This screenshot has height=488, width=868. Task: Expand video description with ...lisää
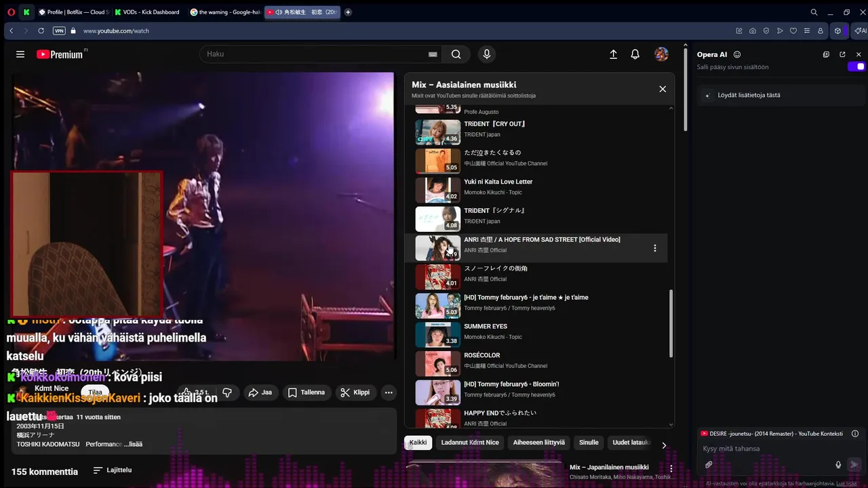coord(133,445)
